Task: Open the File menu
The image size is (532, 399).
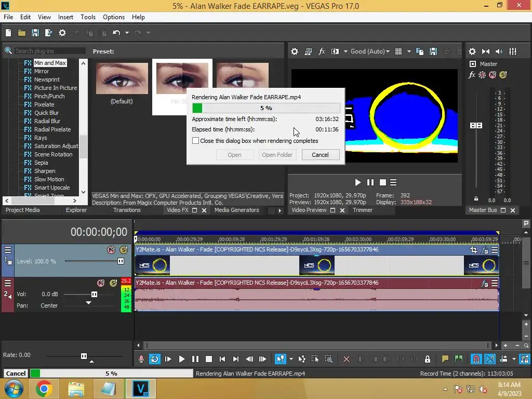Action: point(8,17)
